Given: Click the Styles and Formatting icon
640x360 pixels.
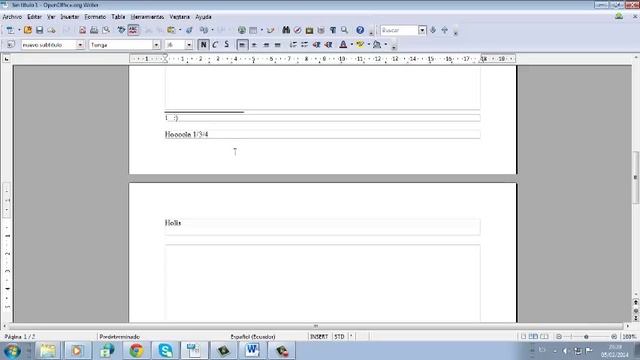Looking at the screenshot, I should [11, 44].
